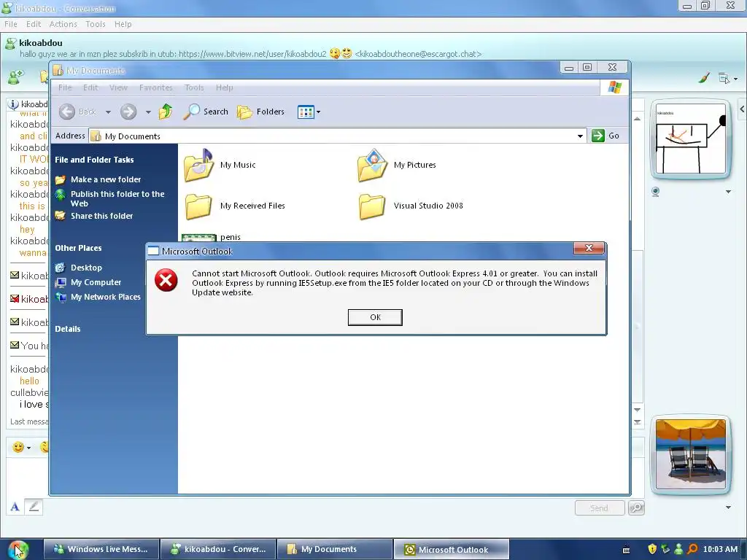Open the My Music folder
The height and width of the screenshot is (560, 747).
point(220,165)
